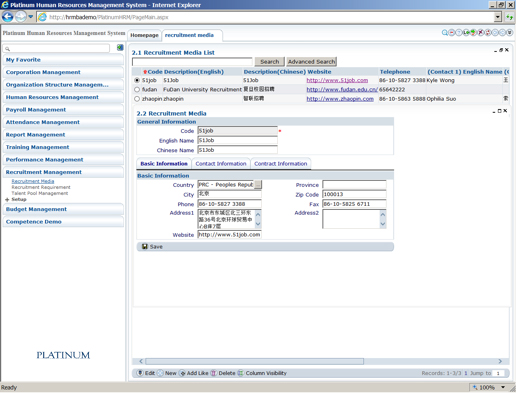Open the www.zhaopin.com website link

tap(340, 99)
